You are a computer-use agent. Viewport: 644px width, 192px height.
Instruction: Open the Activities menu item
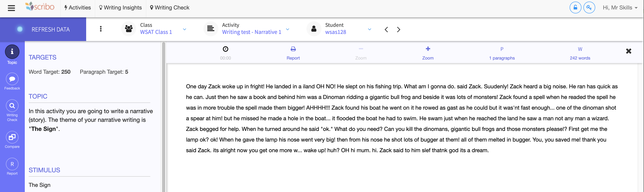click(x=78, y=8)
